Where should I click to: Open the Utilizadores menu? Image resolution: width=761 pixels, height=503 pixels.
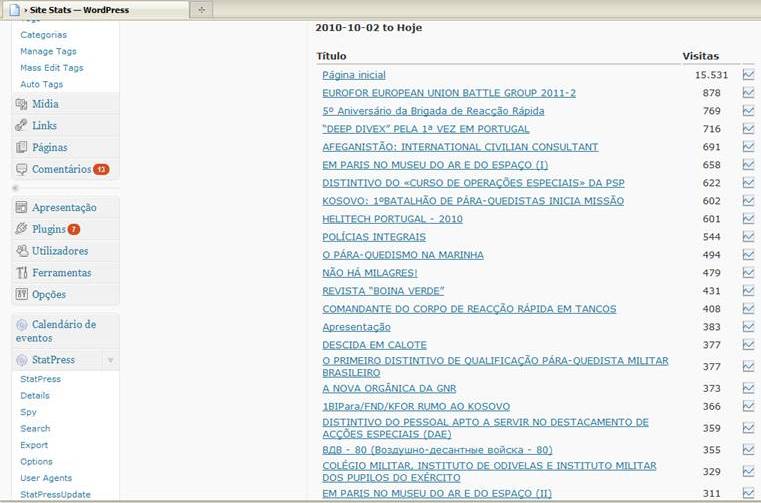60,251
